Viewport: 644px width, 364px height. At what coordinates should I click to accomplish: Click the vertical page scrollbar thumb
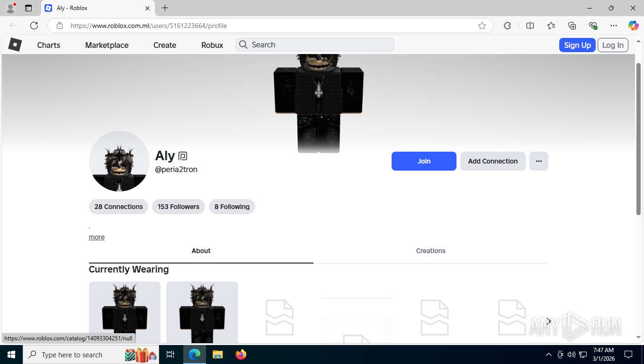(x=638, y=138)
